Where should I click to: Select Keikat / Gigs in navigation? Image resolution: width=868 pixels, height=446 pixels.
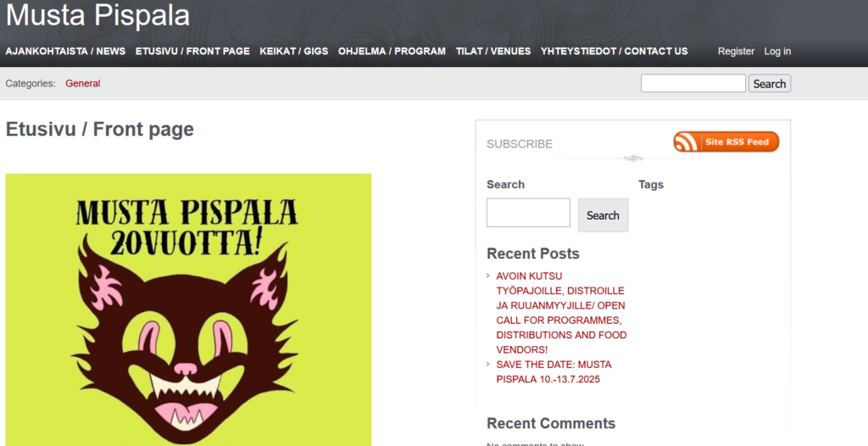click(x=294, y=51)
